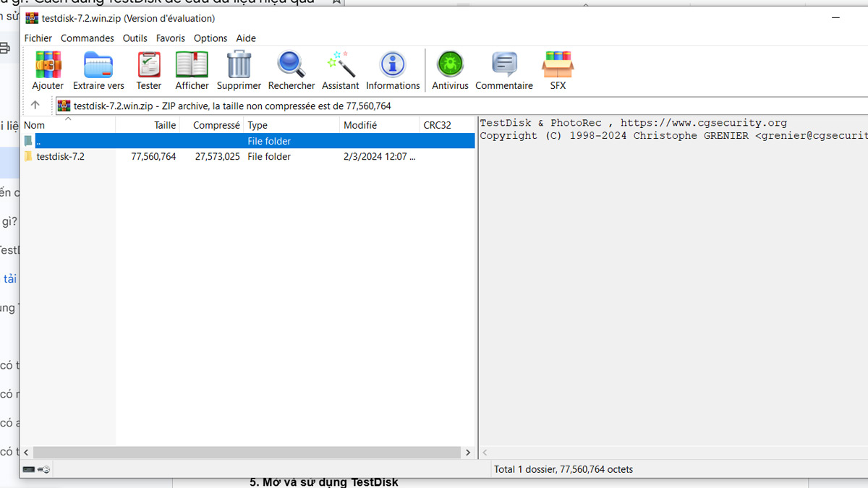Start the Antivirus scan
The height and width of the screenshot is (488, 868).
point(450,70)
